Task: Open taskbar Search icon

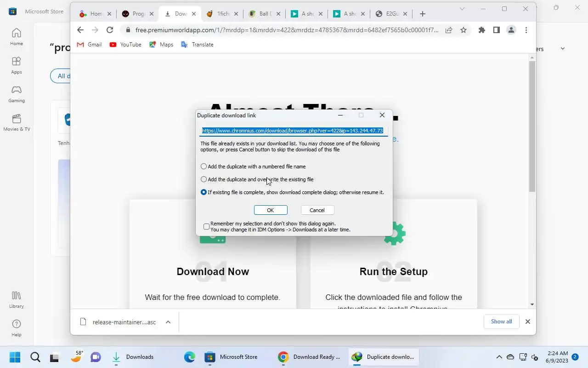Action: (x=35, y=357)
